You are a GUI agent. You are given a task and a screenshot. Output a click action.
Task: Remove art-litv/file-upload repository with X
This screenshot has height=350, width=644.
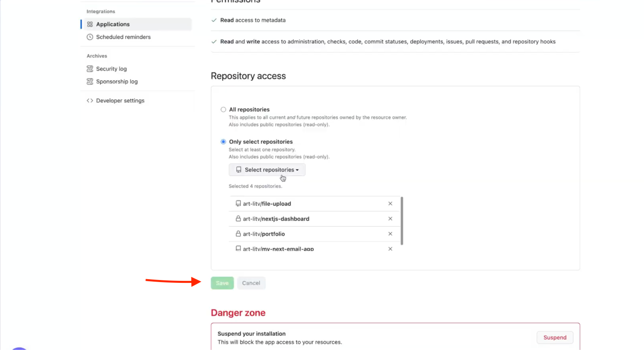point(390,204)
